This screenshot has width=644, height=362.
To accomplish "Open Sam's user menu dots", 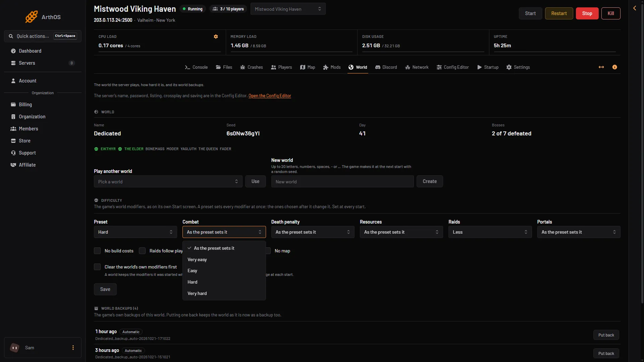I will (x=73, y=348).
